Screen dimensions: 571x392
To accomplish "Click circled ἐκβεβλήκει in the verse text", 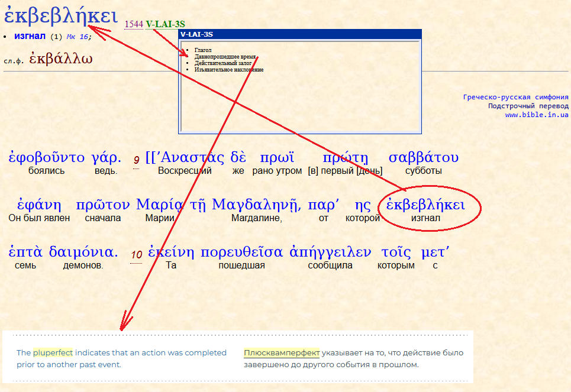I will (x=425, y=205).
